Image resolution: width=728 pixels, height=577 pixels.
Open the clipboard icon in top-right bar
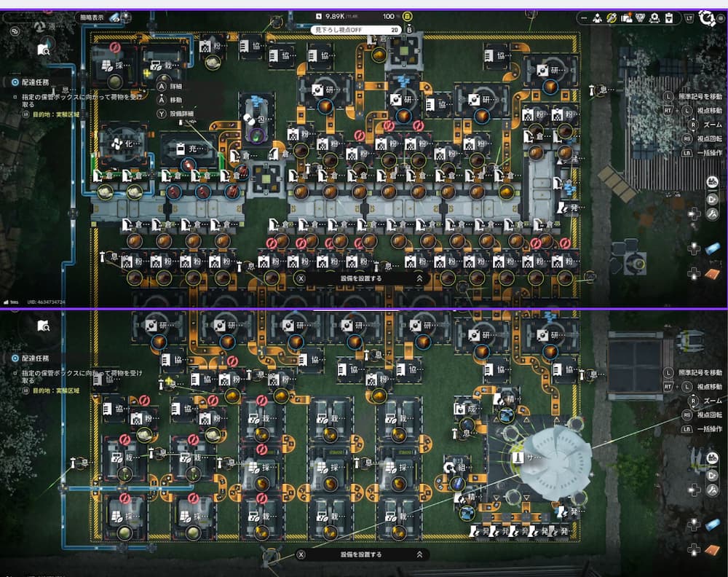(x=669, y=18)
